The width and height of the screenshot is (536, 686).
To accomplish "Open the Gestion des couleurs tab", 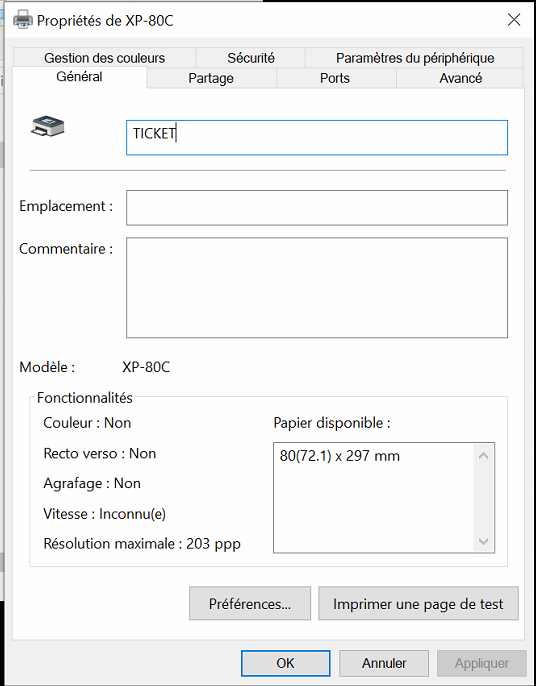I will point(105,58).
